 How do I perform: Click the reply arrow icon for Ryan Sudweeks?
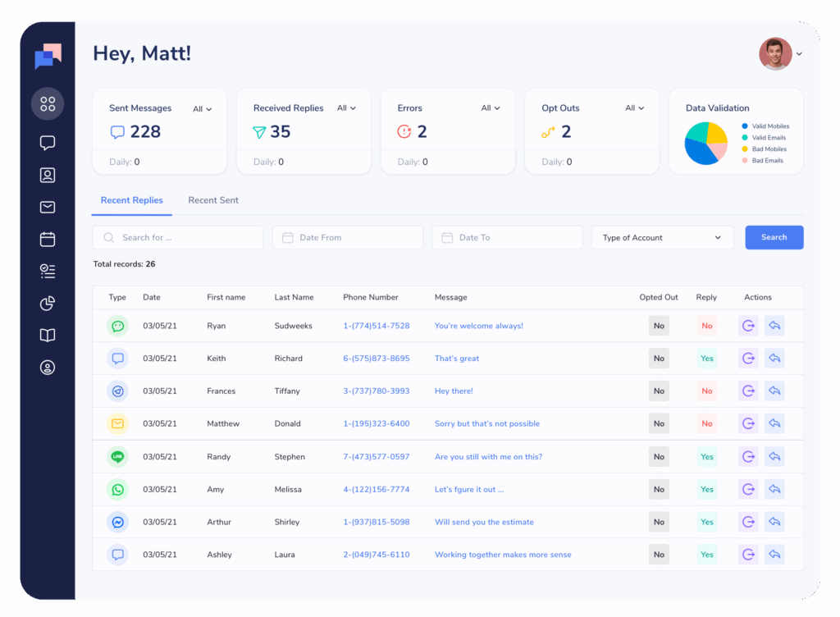[x=774, y=326]
